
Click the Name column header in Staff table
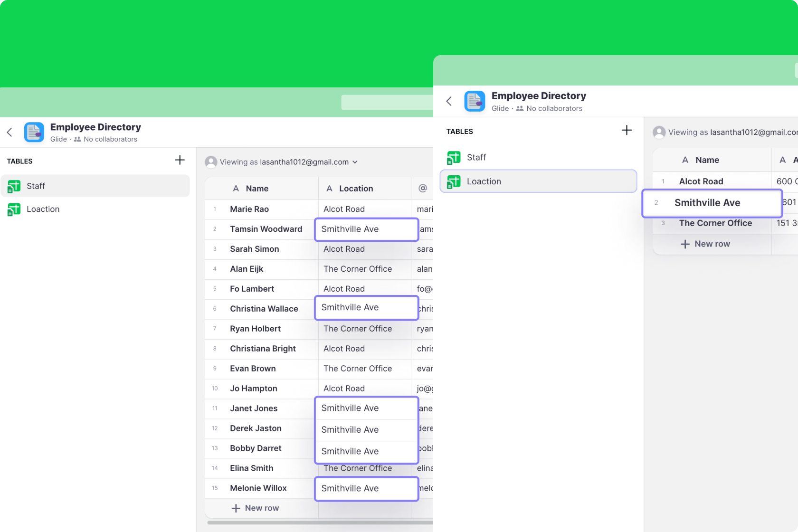[257, 189]
